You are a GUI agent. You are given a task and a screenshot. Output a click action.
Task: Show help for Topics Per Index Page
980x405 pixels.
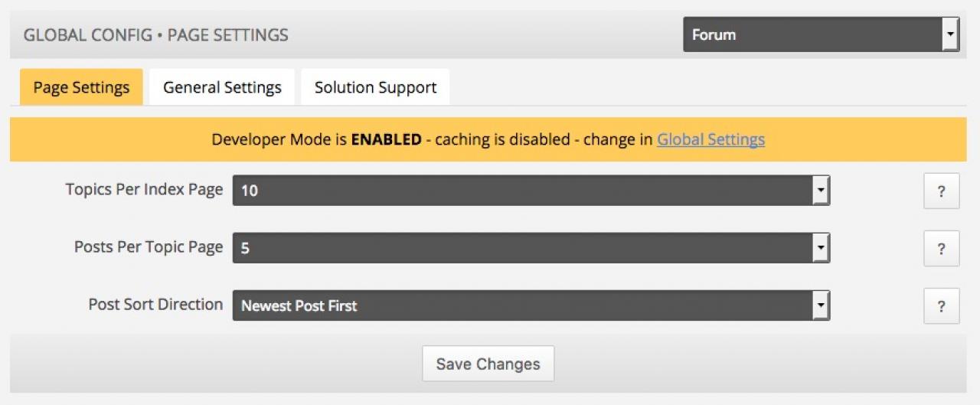(941, 191)
